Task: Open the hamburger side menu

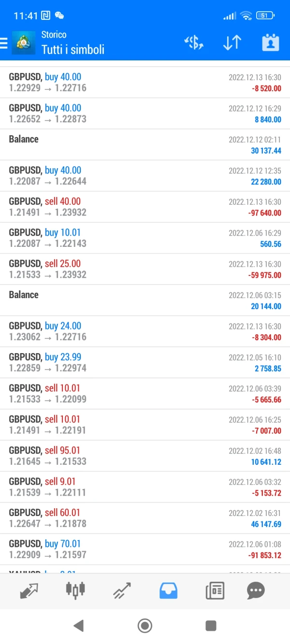Action: [4, 43]
